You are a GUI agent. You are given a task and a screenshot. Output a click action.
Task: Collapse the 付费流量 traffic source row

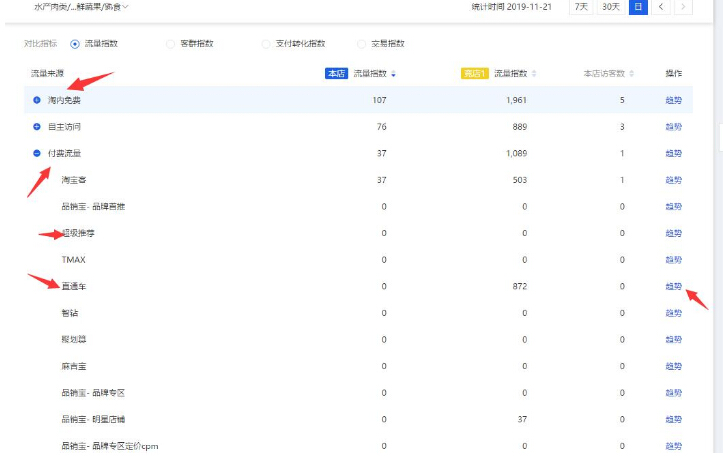tap(37, 153)
